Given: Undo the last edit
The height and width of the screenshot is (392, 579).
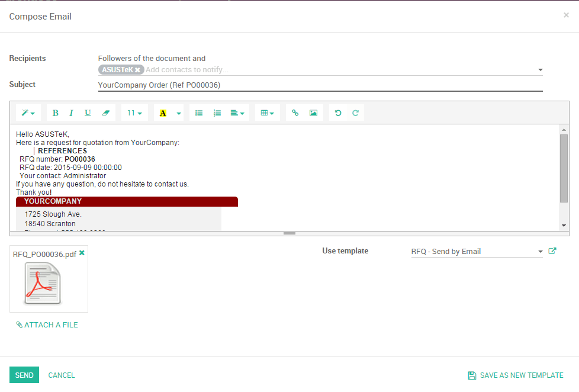Looking at the screenshot, I should tap(338, 113).
